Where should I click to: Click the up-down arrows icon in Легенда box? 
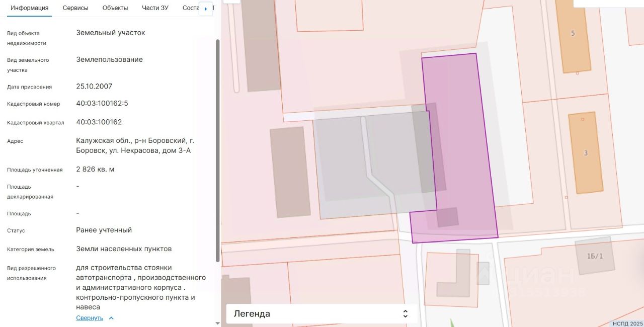[406, 314]
